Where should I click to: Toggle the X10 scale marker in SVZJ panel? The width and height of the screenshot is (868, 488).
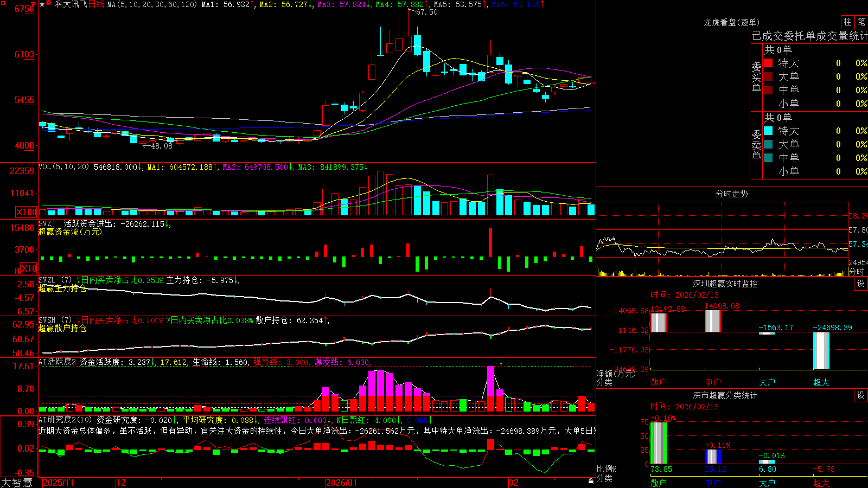pos(29,268)
